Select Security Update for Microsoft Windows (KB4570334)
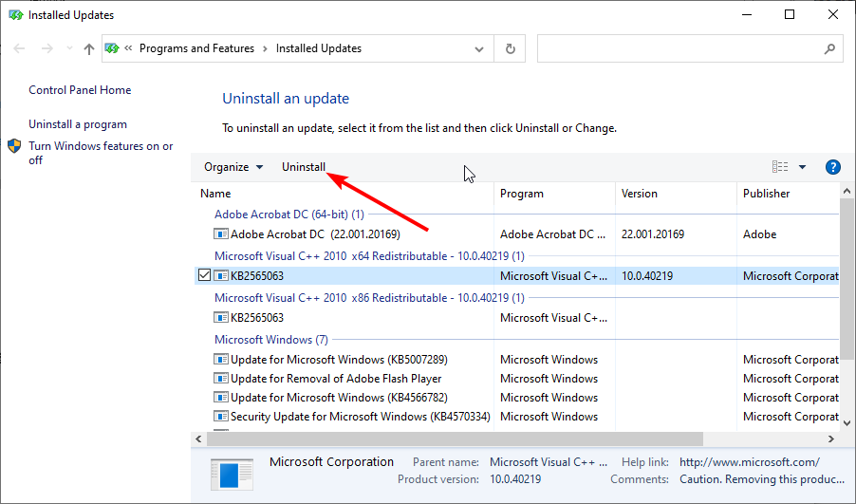856x504 pixels. (361, 417)
